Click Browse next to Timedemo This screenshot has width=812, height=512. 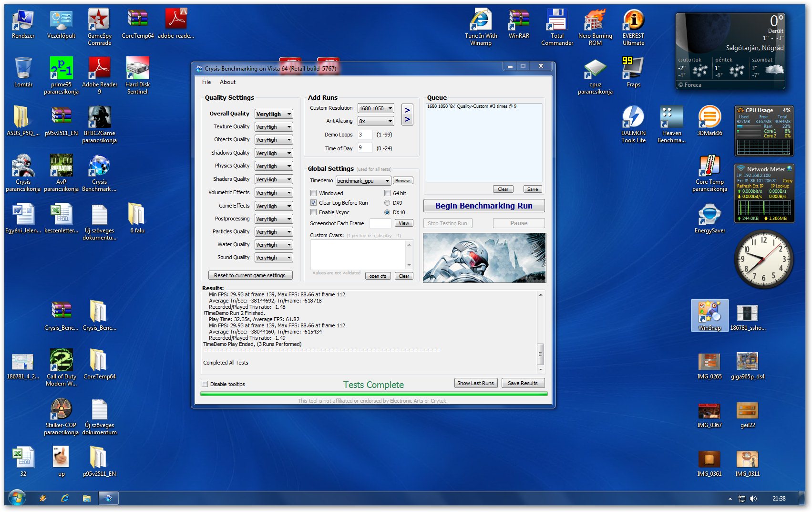coord(403,181)
